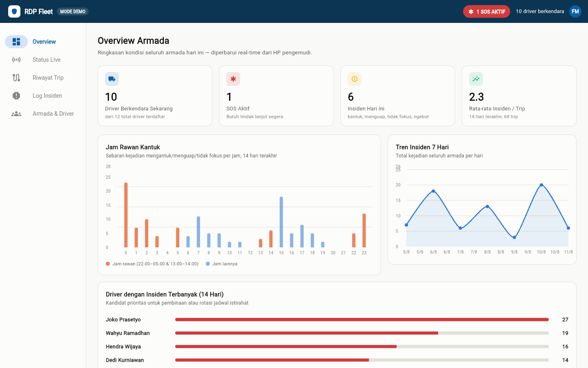The image size is (588, 368).
Task: Open the Overview grid icon in sidebar
Action: tap(16, 42)
